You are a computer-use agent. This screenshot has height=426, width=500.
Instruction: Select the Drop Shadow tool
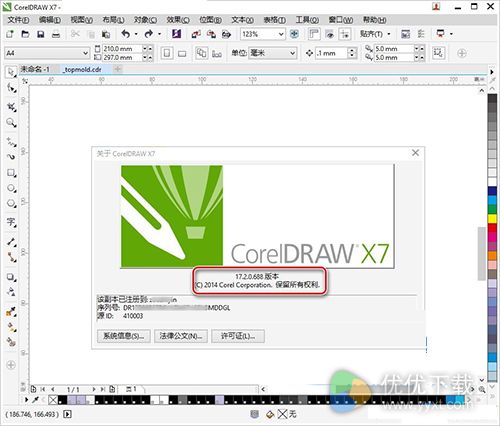tap(11, 277)
